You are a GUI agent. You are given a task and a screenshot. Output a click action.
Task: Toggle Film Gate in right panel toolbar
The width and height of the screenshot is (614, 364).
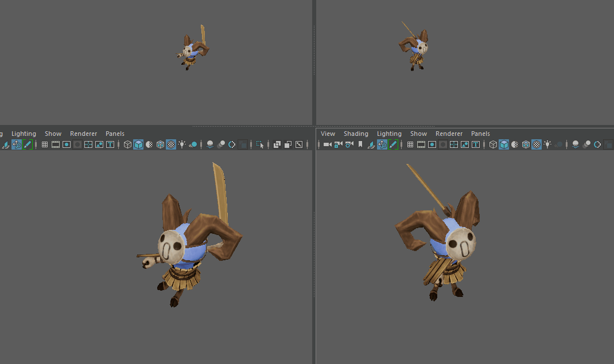421,144
